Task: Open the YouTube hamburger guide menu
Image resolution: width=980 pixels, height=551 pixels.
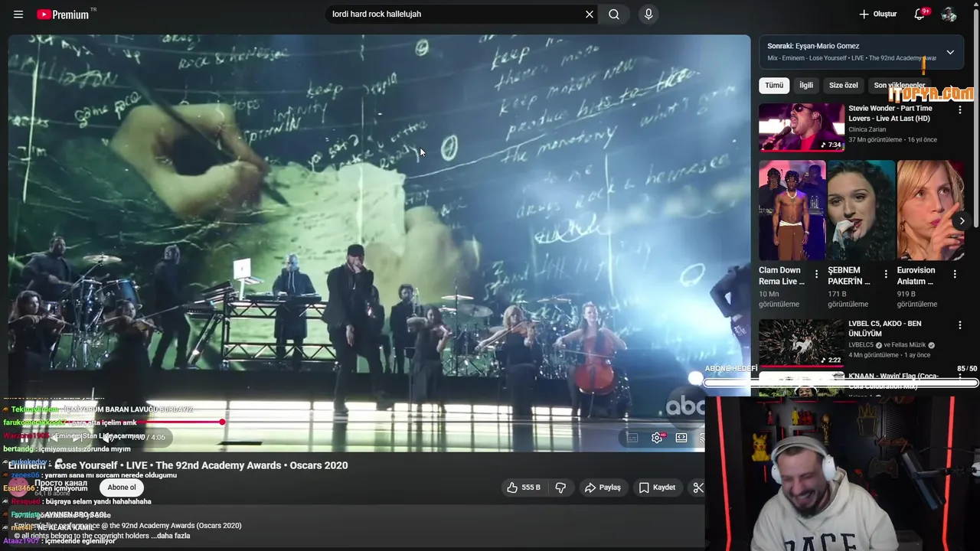Action: [18, 15]
